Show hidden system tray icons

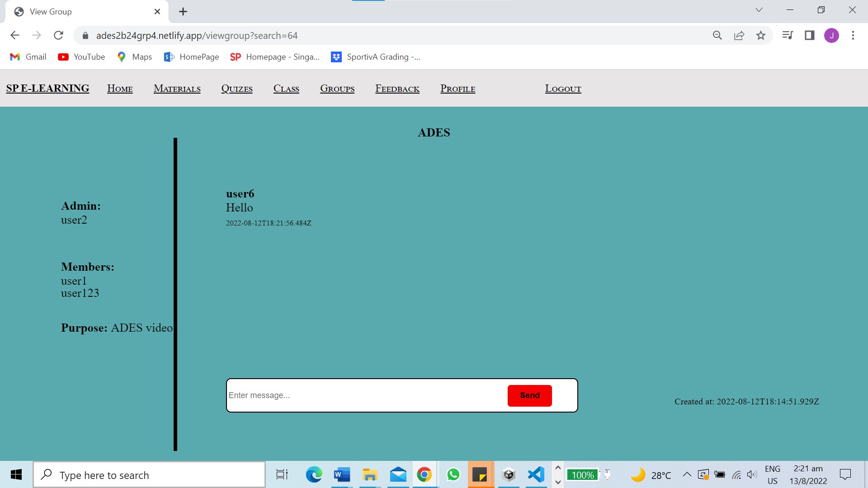point(687,474)
